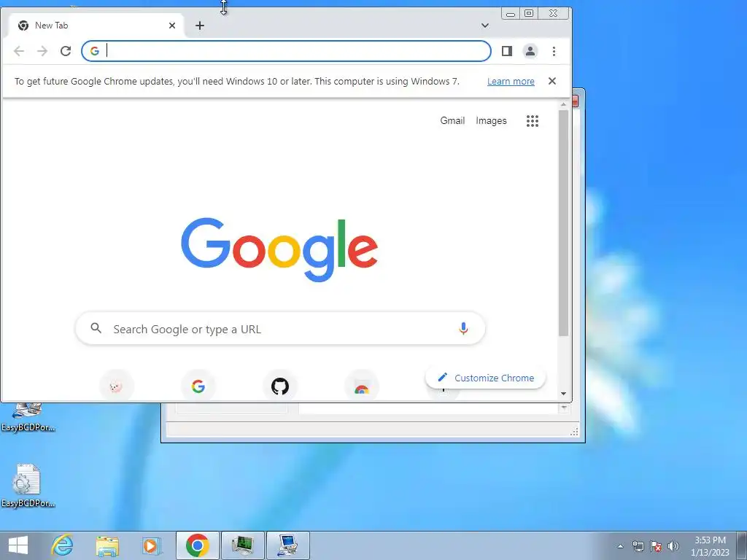
Task: Open Windows Media Player from taskbar
Action: 152,545
